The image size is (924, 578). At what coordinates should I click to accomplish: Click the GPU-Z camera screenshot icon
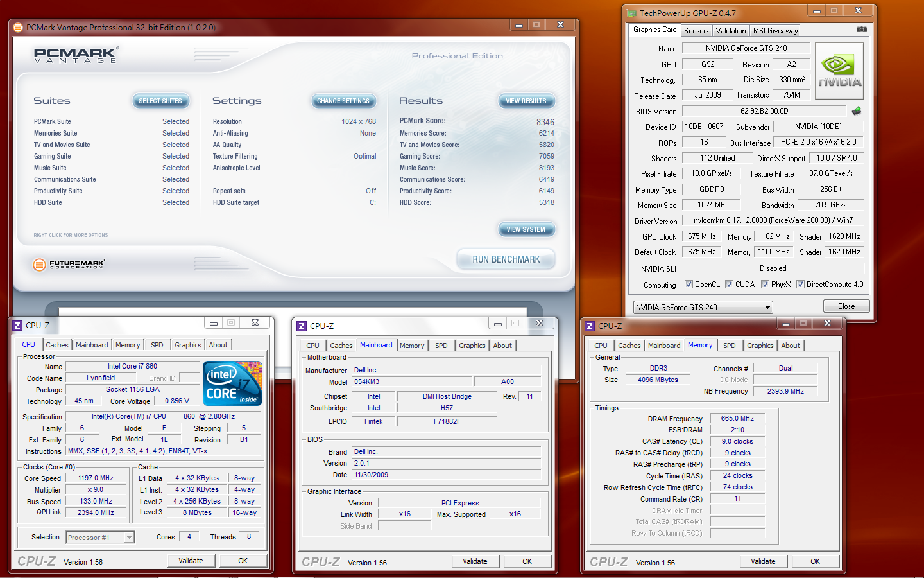click(x=861, y=30)
